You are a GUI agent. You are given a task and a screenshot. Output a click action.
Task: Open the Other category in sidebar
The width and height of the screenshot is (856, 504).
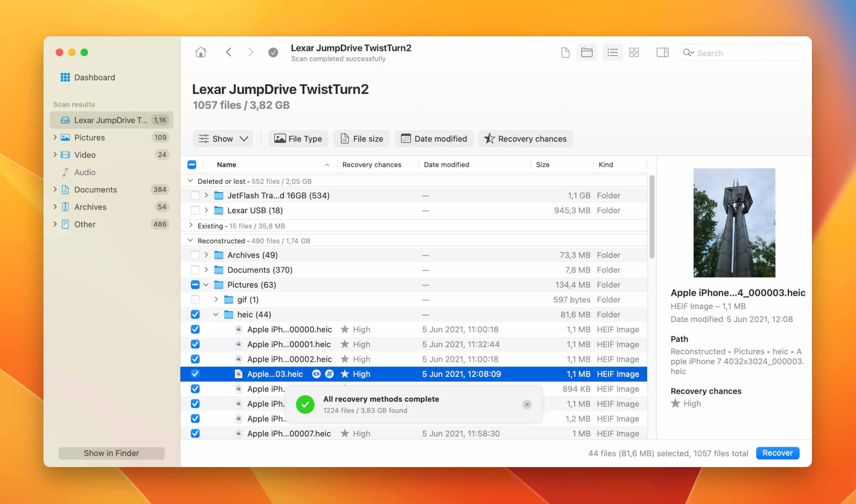tap(84, 224)
